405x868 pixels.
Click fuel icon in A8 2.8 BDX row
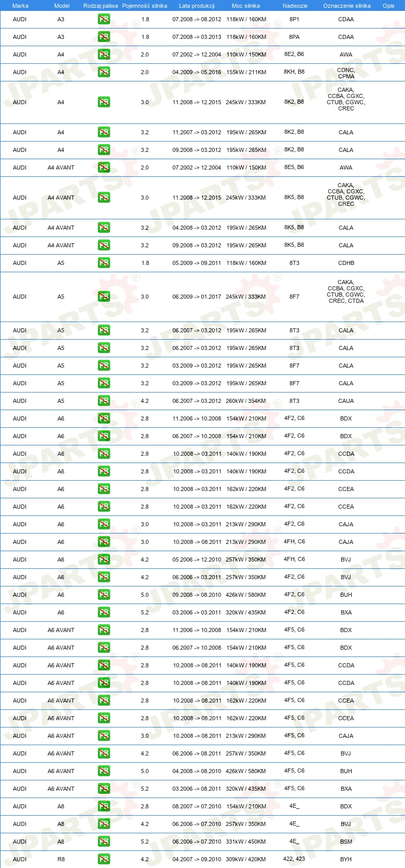[x=104, y=806]
